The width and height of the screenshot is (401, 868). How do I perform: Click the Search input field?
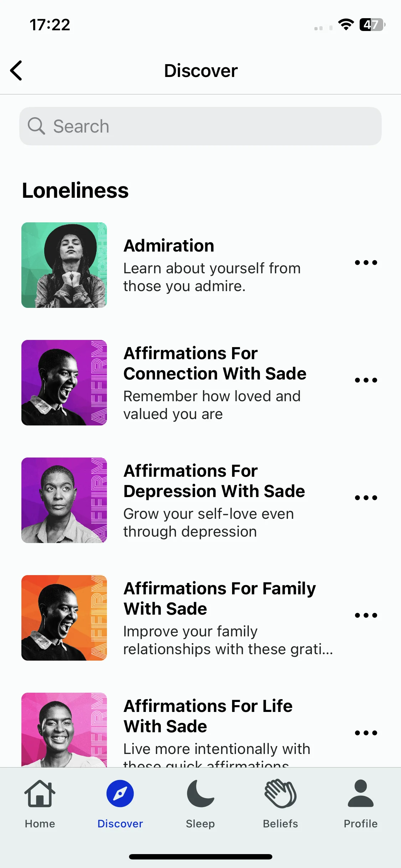click(200, 126)
